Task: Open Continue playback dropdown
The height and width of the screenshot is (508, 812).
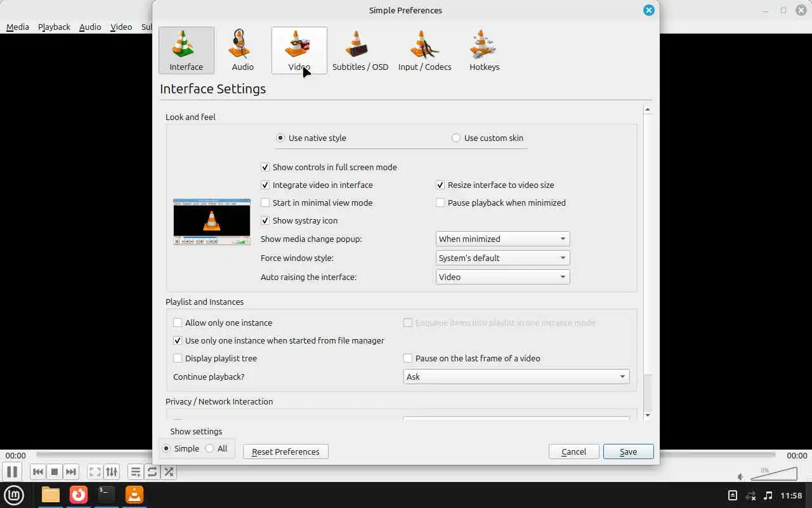Action: pyautogui.click(x=516, y=377)
